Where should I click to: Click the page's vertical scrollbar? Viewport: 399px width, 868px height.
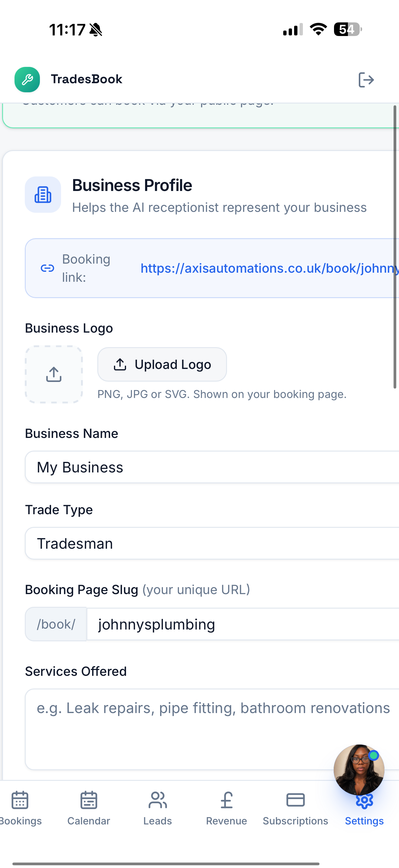point(395,247)
